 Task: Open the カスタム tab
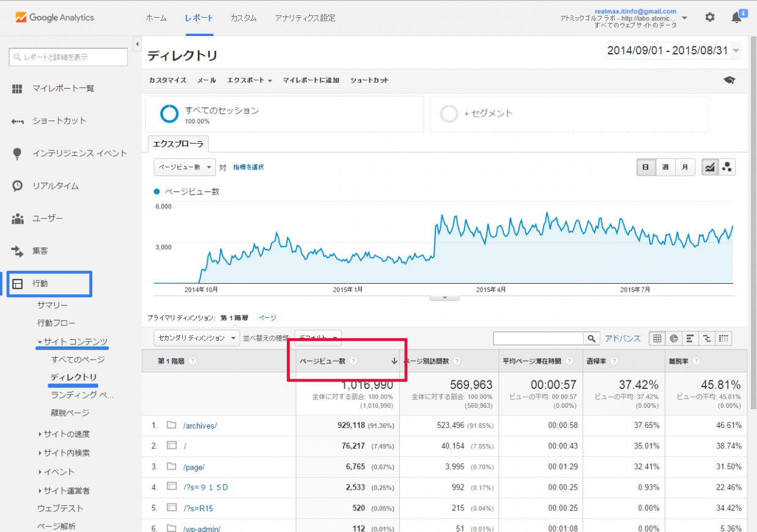[x=243, y=18]
